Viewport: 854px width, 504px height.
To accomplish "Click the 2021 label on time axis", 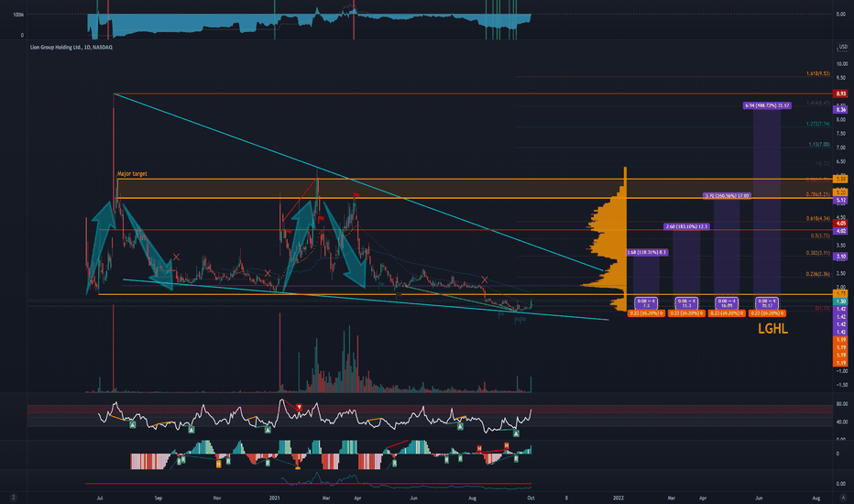I will pos(275,498).
